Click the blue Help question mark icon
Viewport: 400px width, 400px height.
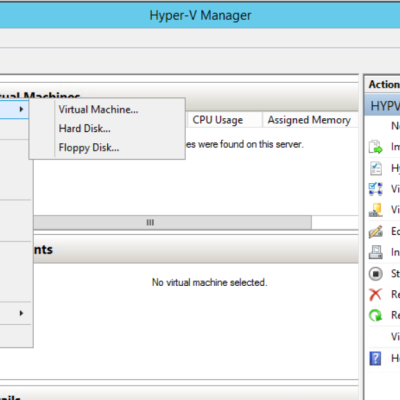click(375, 359)
